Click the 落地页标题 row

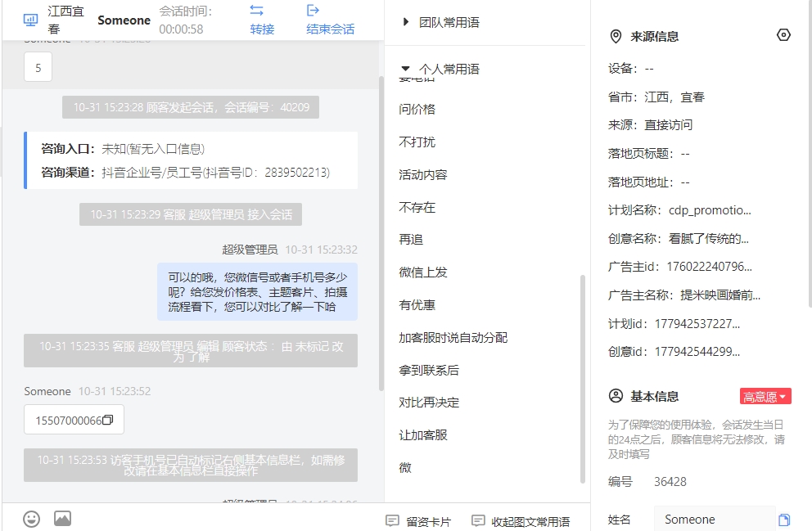click(x=649, y=154)
